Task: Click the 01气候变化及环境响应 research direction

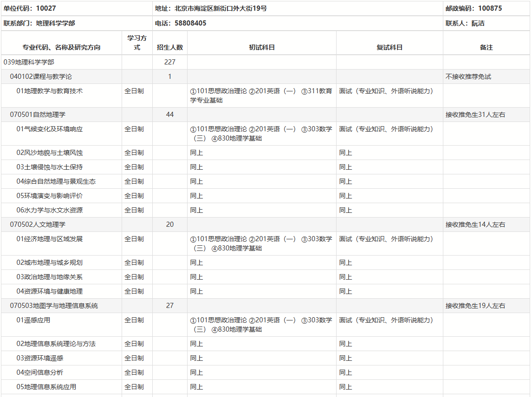Action: [x=50, y=129]
